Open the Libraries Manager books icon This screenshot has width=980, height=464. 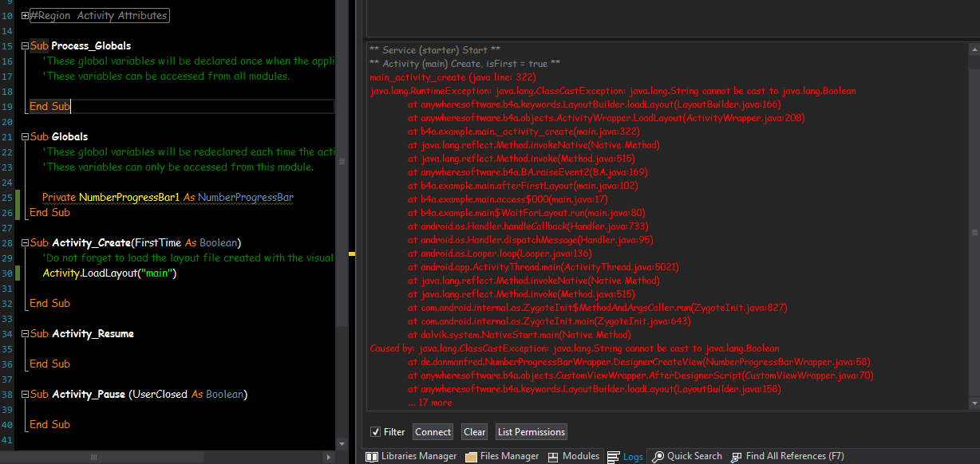tap(371, 457)
